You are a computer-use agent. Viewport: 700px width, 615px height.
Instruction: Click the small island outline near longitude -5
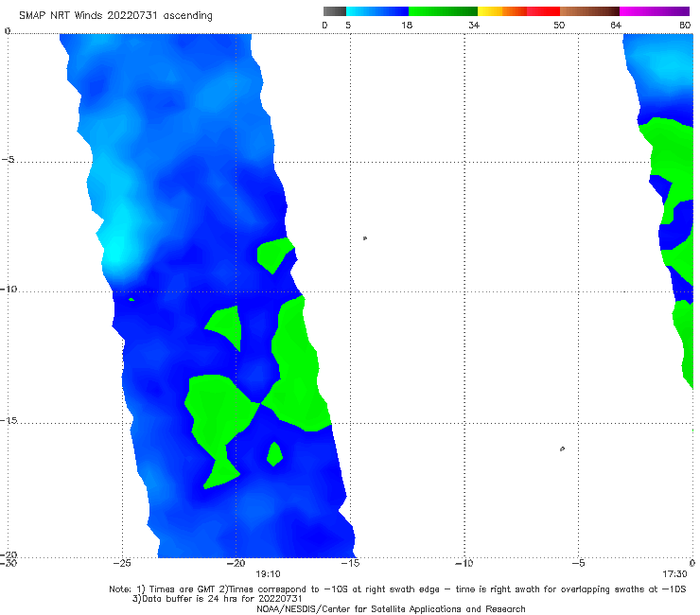coord(562,448)
